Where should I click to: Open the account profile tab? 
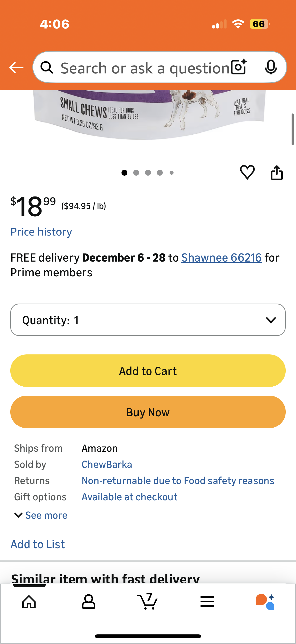click(88, 602)
